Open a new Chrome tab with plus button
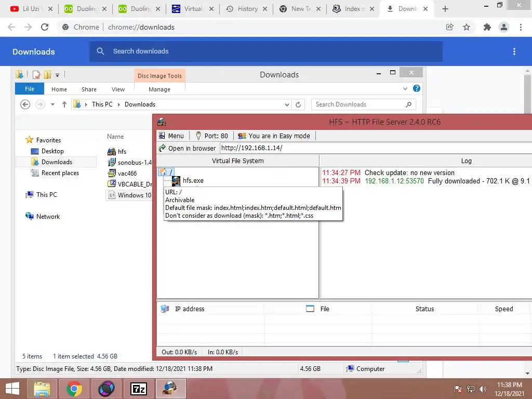This screenshot has width=532, height=399. [x=445, y=9]
